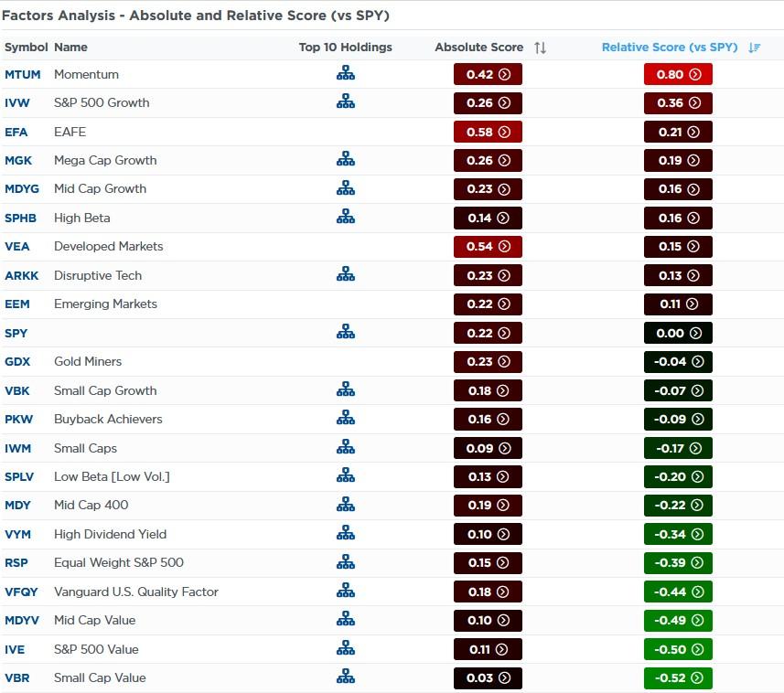Toggle Relative Score sort order icon

(754, 48)
